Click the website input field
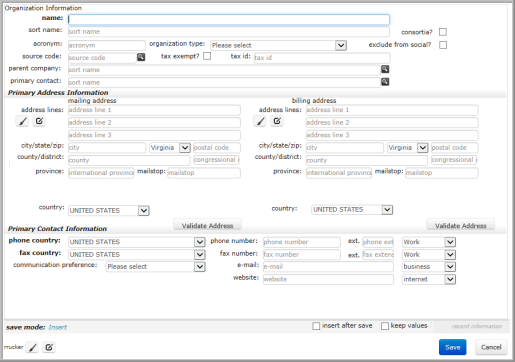 coord(328,279)
